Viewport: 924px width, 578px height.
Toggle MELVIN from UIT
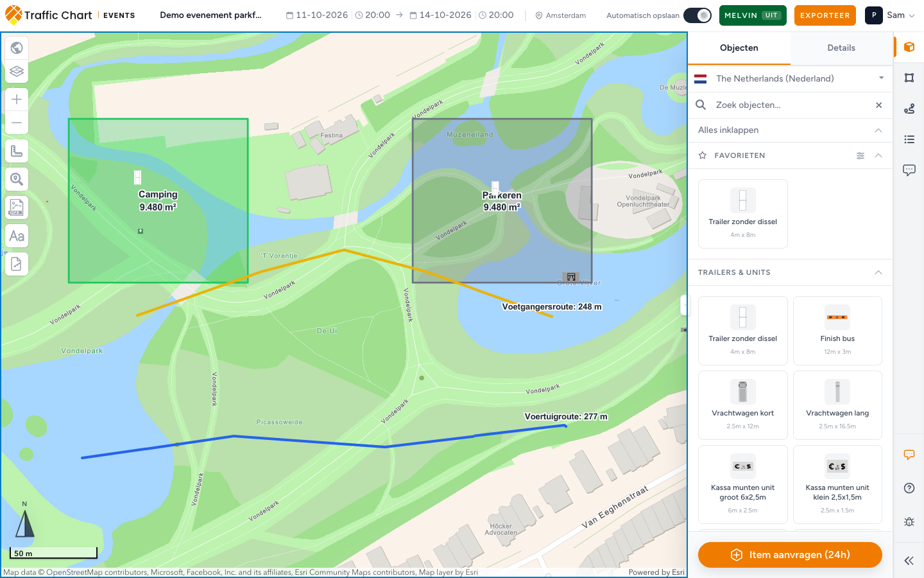pos(753,15)
